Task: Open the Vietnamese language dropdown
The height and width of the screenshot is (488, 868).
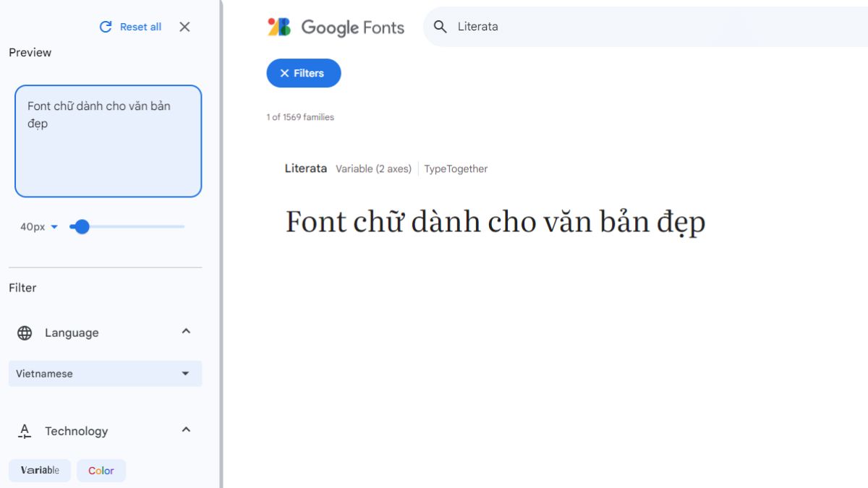Action: coord(105,374)
